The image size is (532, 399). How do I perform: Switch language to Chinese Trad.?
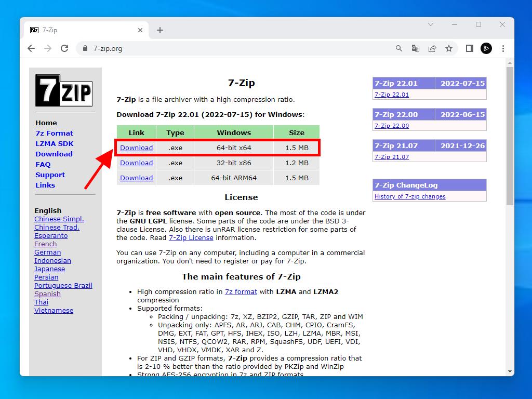pos(57,228)
